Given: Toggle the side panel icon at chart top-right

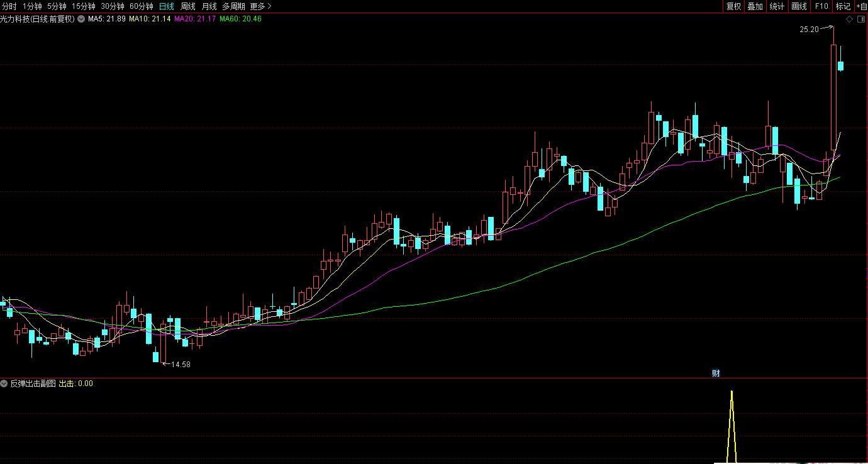Looking at the screenshot, I should [861, 19].
